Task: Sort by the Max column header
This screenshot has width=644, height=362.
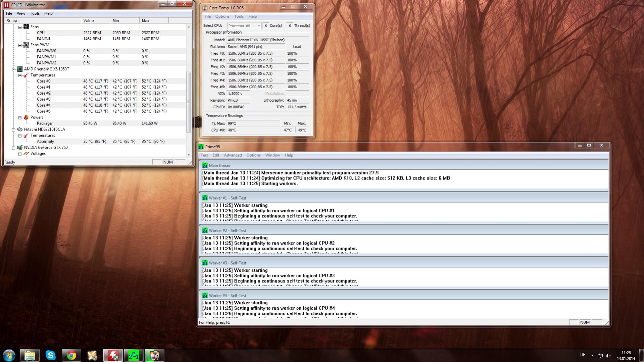Action: [154, 21]
